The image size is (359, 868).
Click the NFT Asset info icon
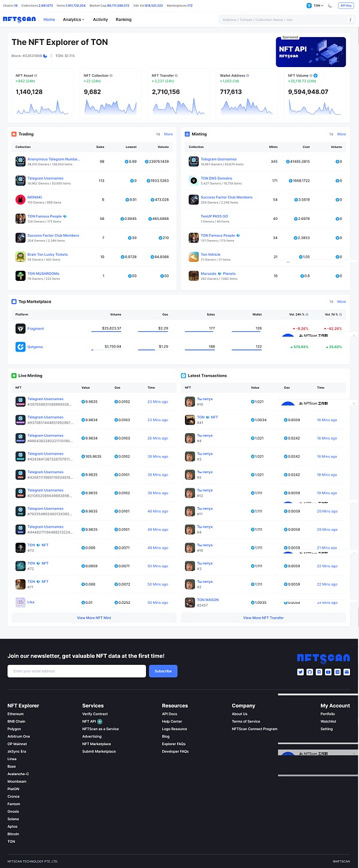coord(36,75)
